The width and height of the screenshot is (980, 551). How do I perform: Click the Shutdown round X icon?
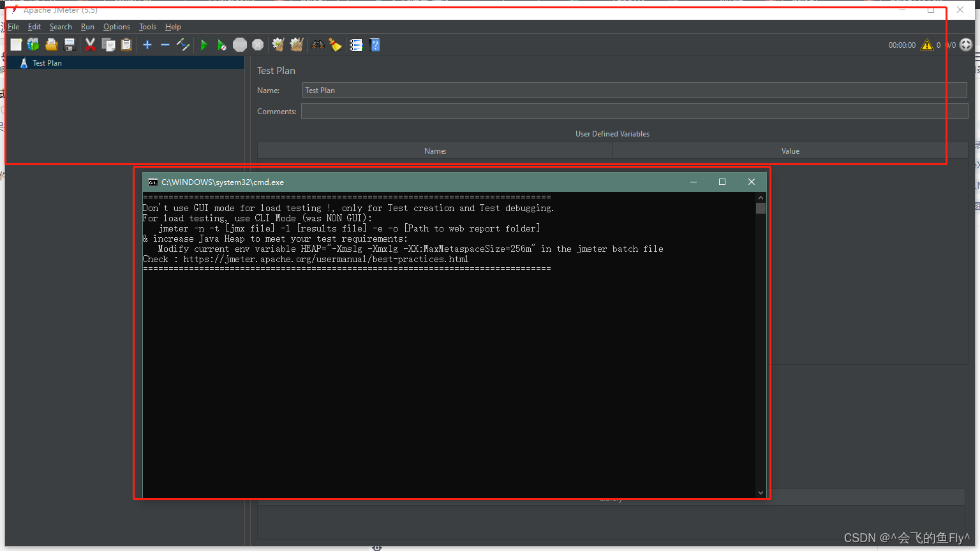[x=258, y=45]
